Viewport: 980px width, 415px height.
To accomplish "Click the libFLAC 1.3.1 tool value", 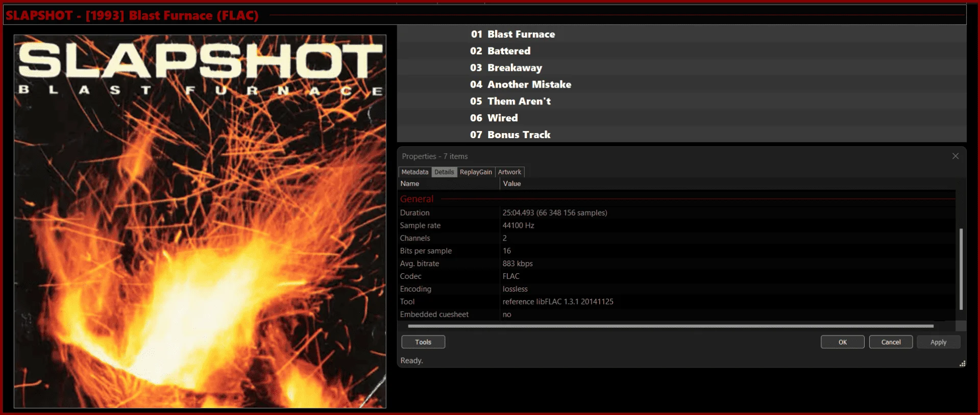I will pos(558,302).
